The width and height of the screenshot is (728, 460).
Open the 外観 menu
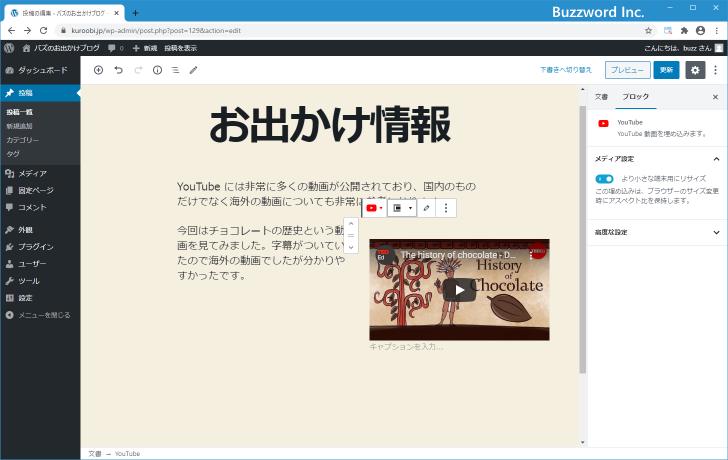click(x=40, y=230)
